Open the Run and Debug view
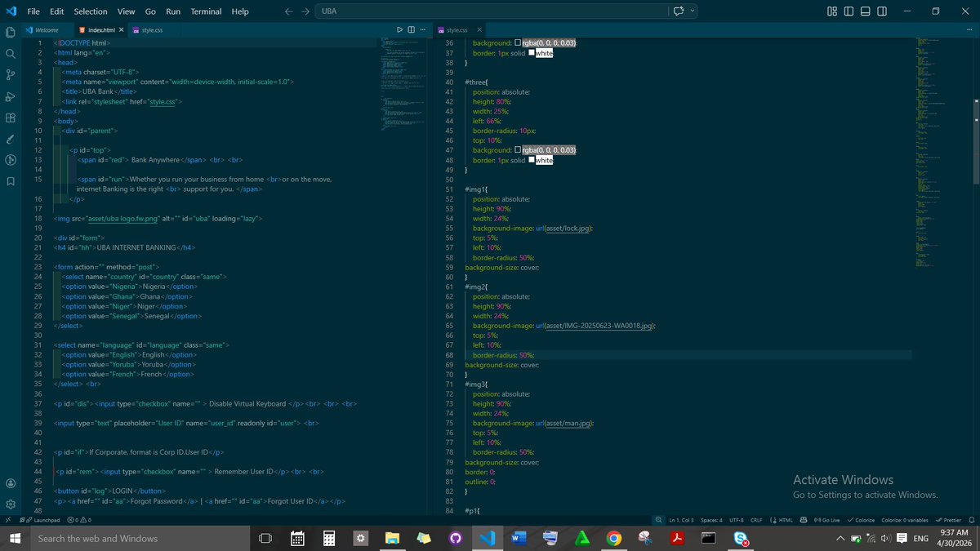This screenshot has width=980, height=551. point(11,96)
